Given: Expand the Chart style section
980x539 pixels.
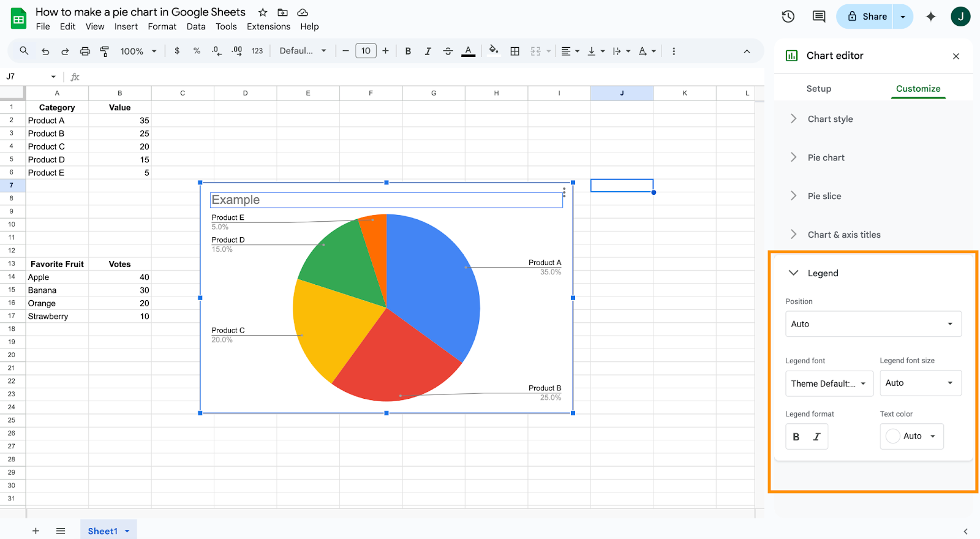Looking at the screenshot, I should tap(830, 119).
